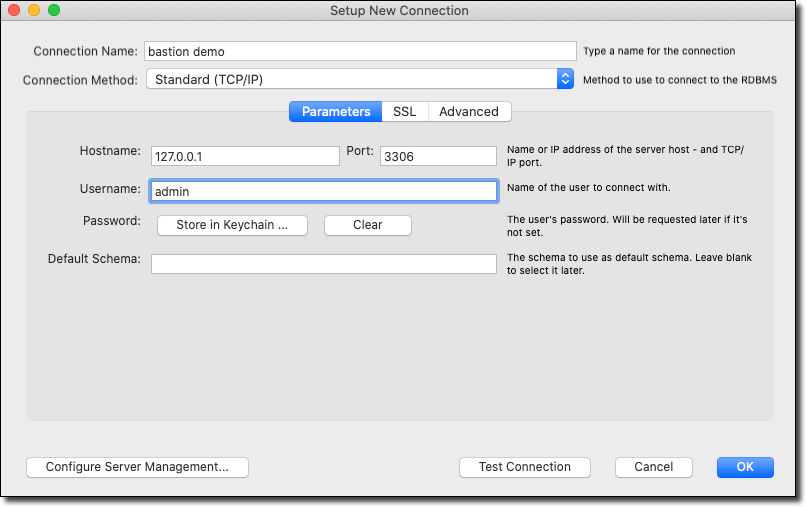806x507 pixels.
Task: Open the Connection Method dropdown
Action: pos(352,79)
